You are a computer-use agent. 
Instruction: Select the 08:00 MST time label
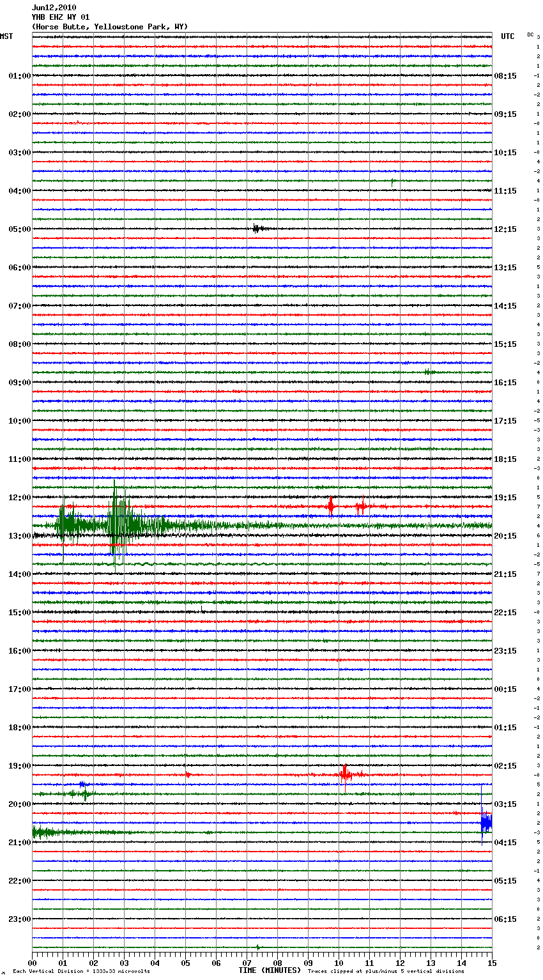pos(19,344)
